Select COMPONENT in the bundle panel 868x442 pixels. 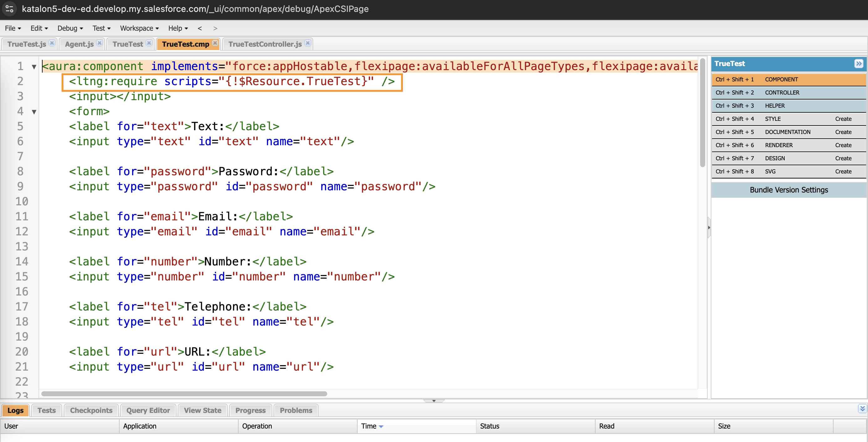[788, 80]
